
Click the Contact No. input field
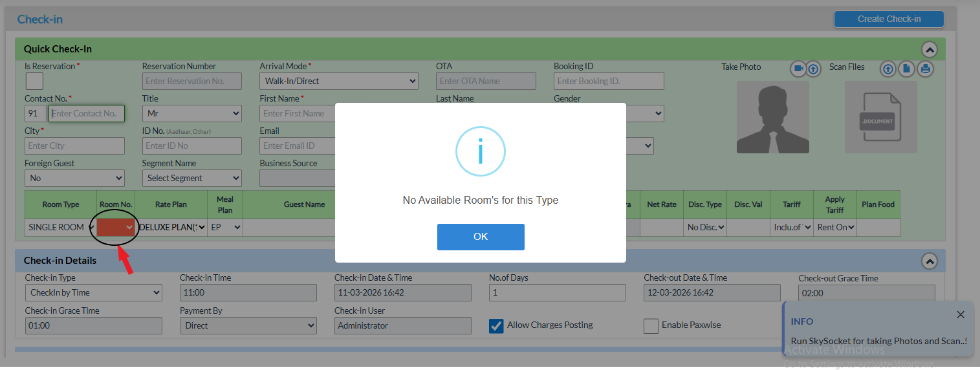(x=87, y=114)
